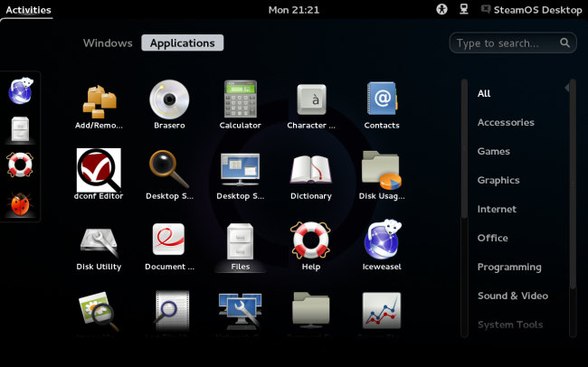Launch Desktop Search magnifier icon
The image size is (588, 367).
point(169,174)
